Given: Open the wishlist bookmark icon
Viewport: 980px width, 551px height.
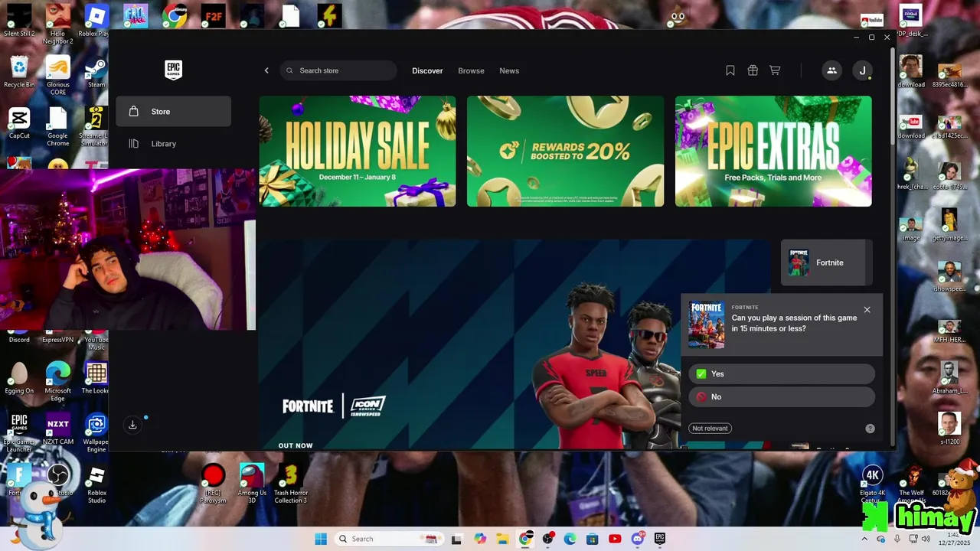Looking at the screenshot, I should point(730,70).
